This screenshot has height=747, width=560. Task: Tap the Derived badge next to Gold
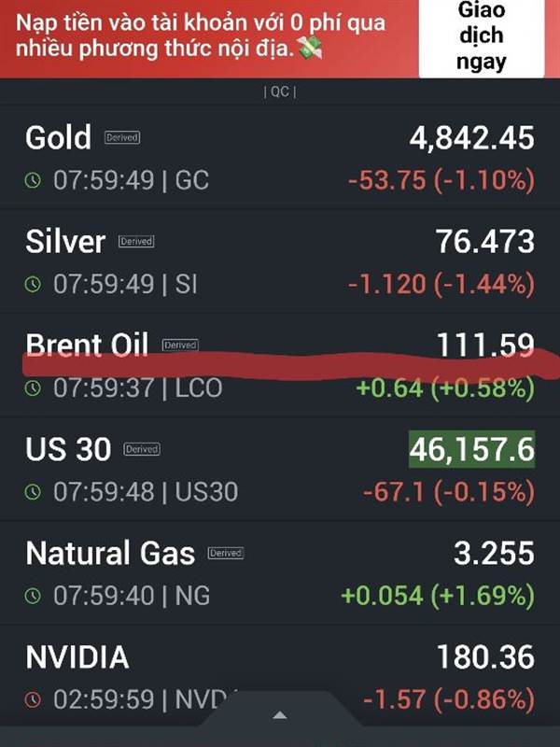pos(121,137)
